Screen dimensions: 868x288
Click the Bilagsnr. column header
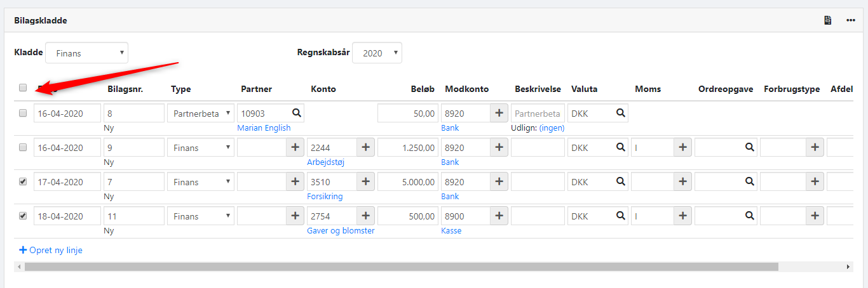125,89
